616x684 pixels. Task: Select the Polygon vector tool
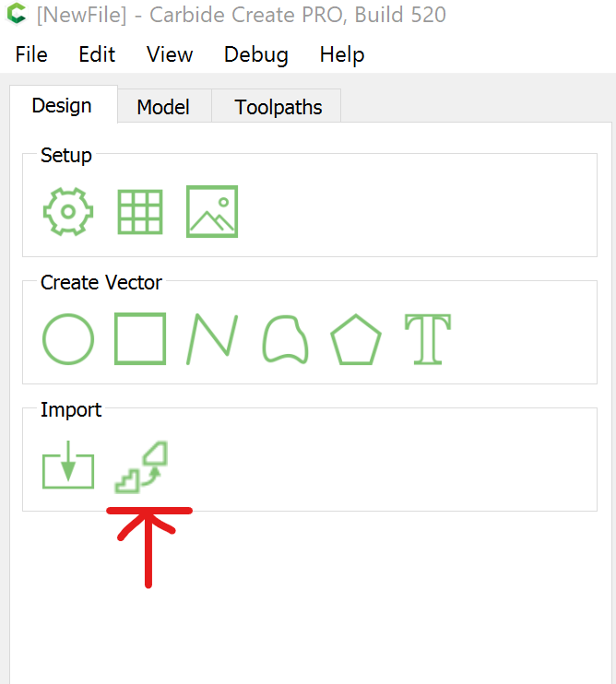coord(356,339)
